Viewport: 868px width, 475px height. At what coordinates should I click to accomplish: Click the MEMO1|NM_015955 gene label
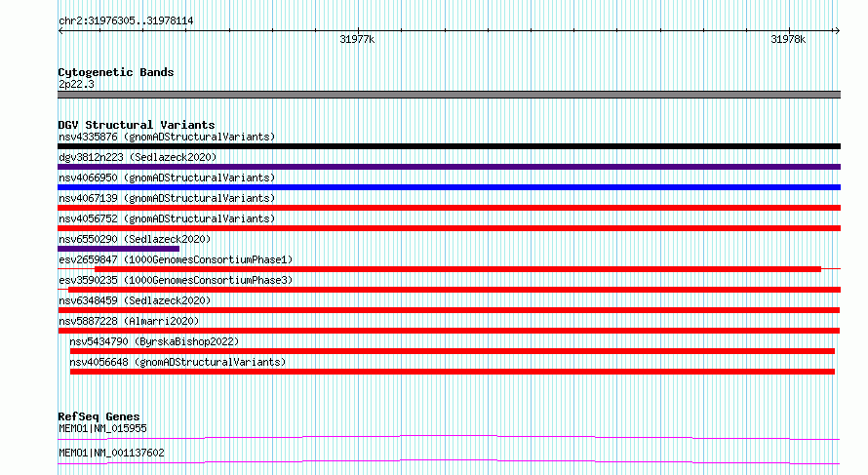[102, 428]
